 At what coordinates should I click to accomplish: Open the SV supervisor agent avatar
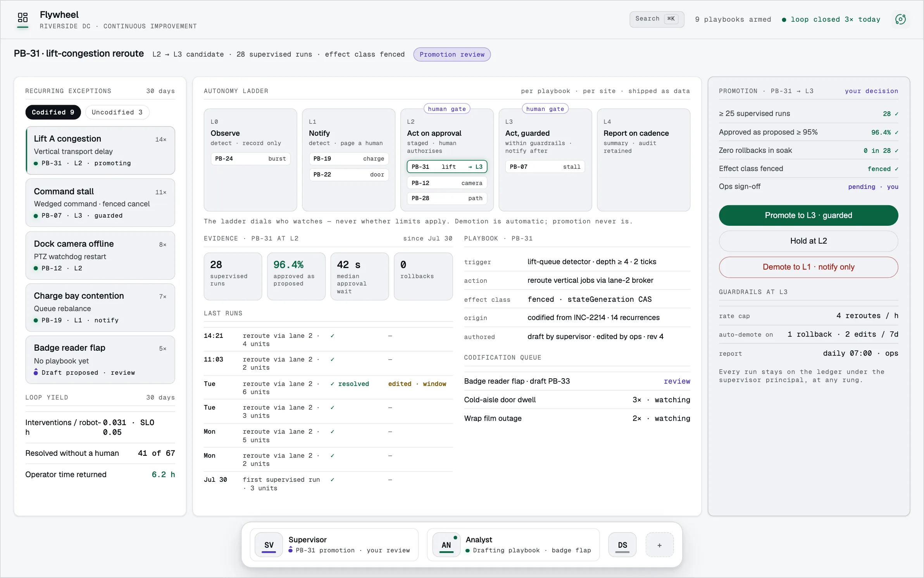(x=269, y=545)
